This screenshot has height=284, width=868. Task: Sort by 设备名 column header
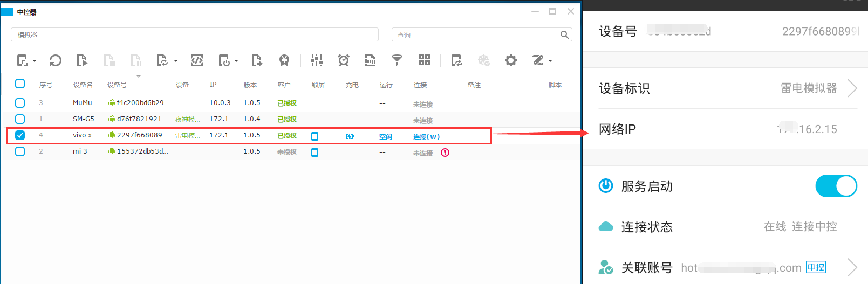click(83, 85)
